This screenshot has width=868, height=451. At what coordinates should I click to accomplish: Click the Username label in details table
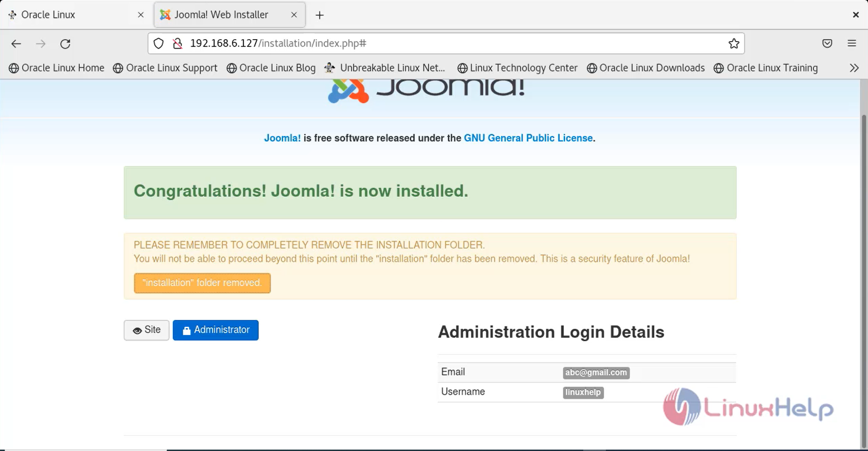463,392
